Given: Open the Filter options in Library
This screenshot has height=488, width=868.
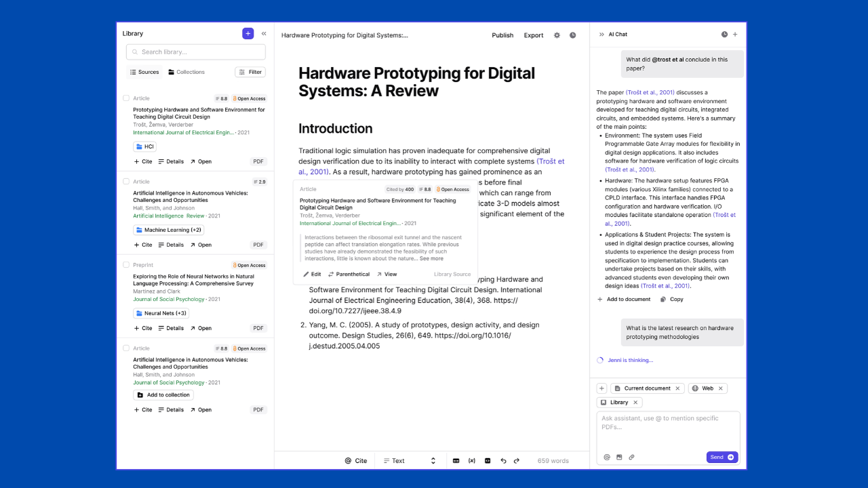Looking at the screenshot, I should [250, 72].
